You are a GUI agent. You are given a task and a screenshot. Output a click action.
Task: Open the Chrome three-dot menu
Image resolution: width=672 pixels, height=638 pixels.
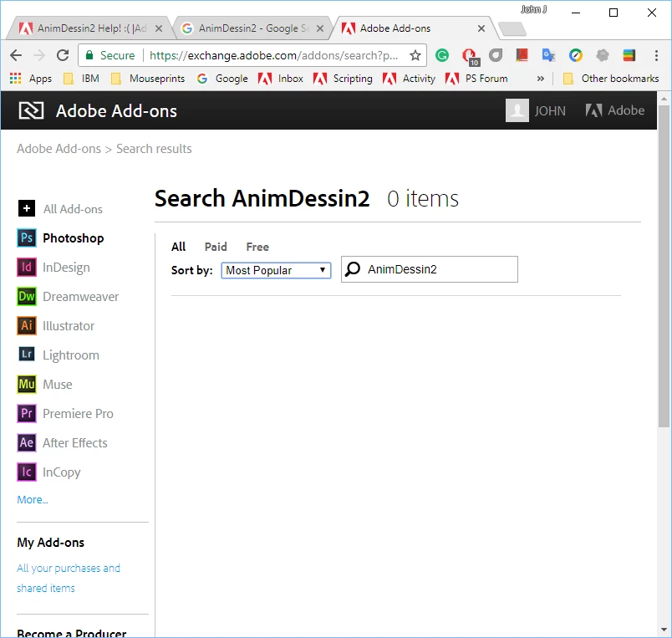(x=656, y=55)
